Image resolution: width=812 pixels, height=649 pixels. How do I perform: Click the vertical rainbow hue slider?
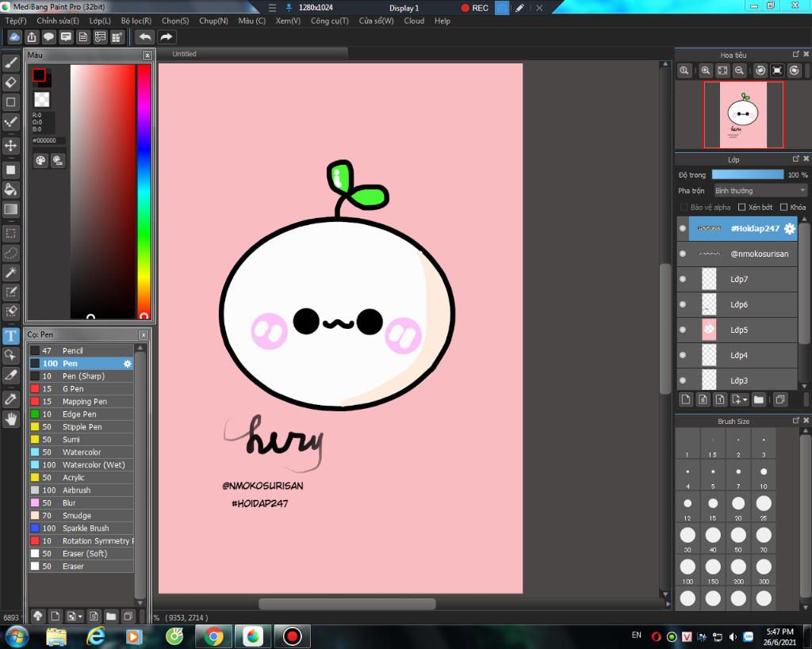coord(144,192)
